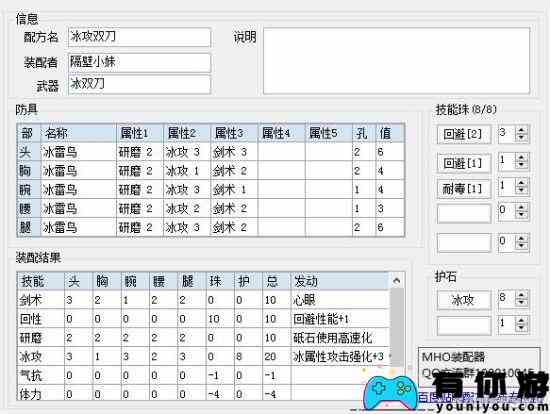
Task: Click the 回避[2] skill gem button
Action: [x=464, y=134]
